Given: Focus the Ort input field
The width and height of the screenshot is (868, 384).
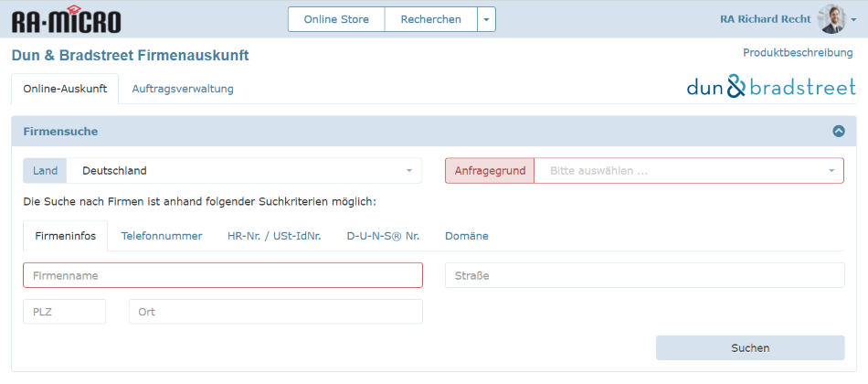Looking at the screenshot, I should pos(276,312).
